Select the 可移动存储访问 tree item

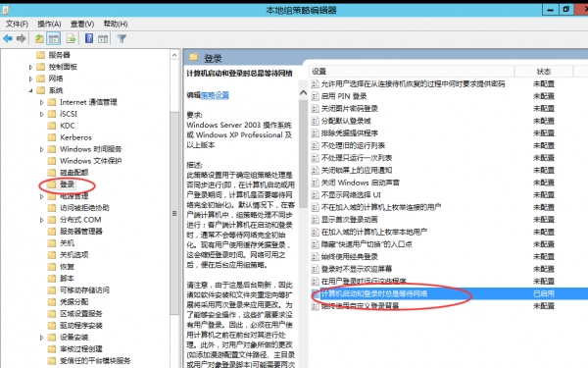coord(84,290)
